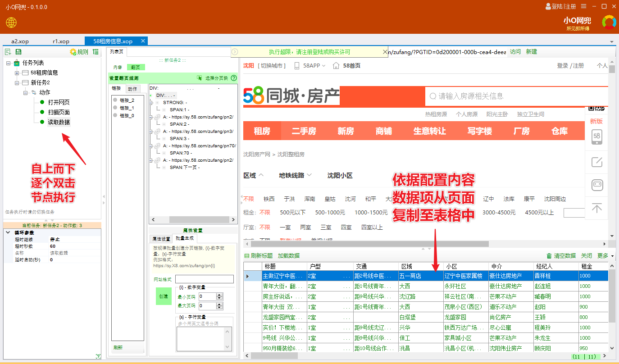The height and width of the screenshot is (364, 619).
Task: Click the 加载数据 link
Action: 288,256
